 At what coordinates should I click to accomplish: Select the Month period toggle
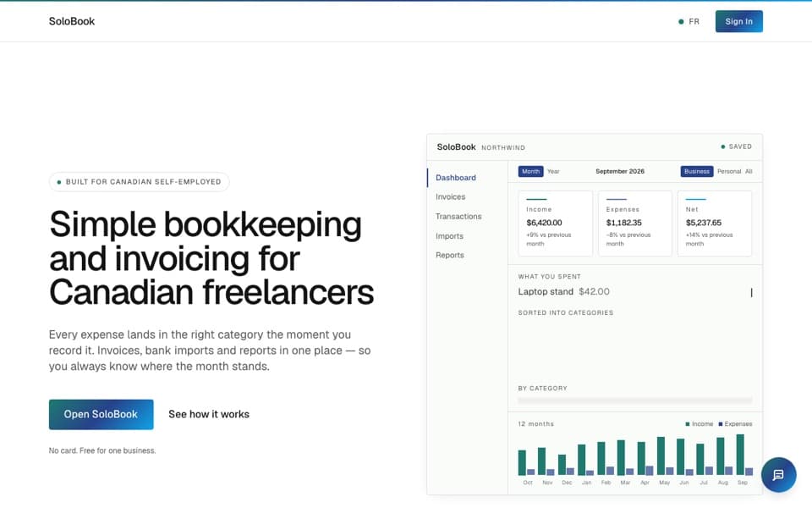(530, 171)
